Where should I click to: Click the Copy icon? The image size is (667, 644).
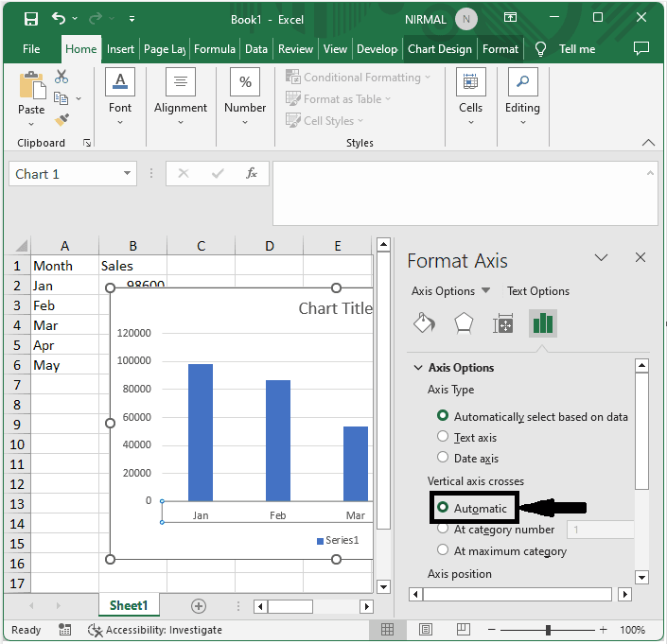[x=61, y=98]
